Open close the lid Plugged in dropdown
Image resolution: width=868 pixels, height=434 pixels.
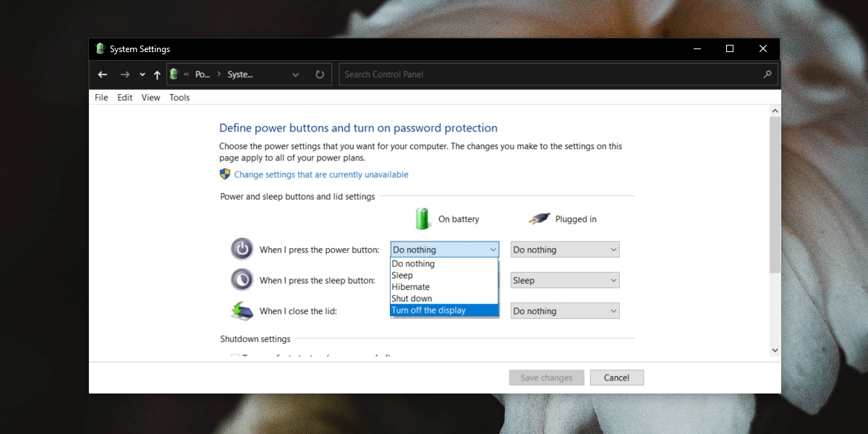(x=565, y=311)
